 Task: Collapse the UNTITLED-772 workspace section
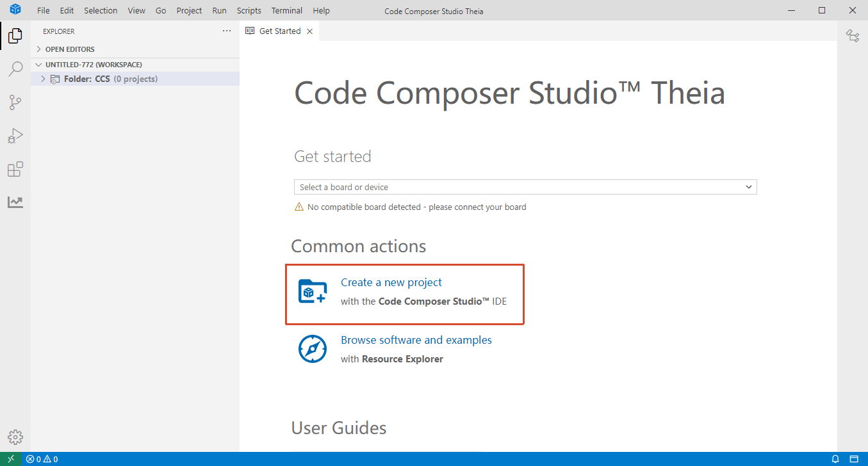[x=136, y=65]
